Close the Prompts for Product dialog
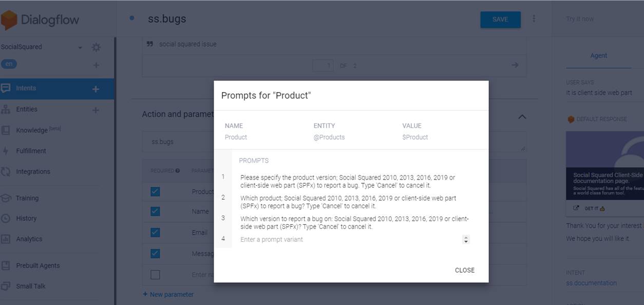Image resolution: width=644 pixels, height=305 pixels. (464, 270)
